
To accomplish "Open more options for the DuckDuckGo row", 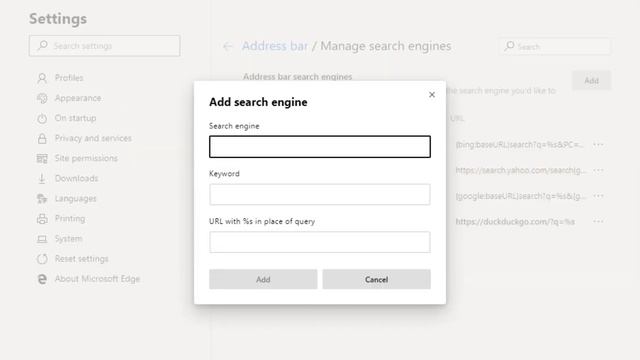I will click(598, 222).
